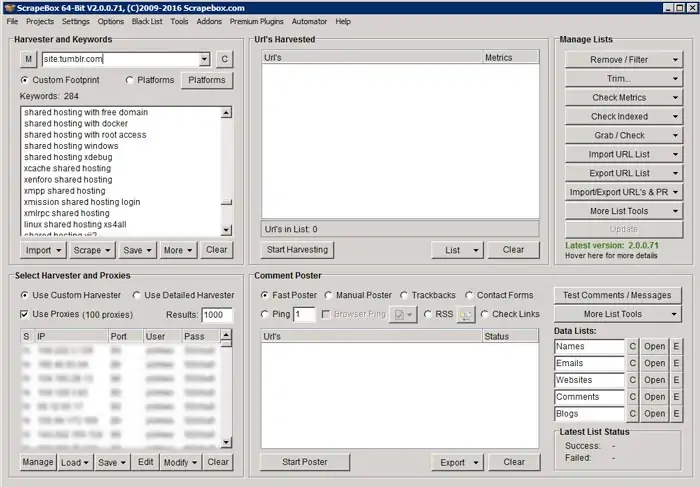This screenshot has width=700, height=487.
Task: Click the M button beside the footprint field
Action: pos(28,59)
